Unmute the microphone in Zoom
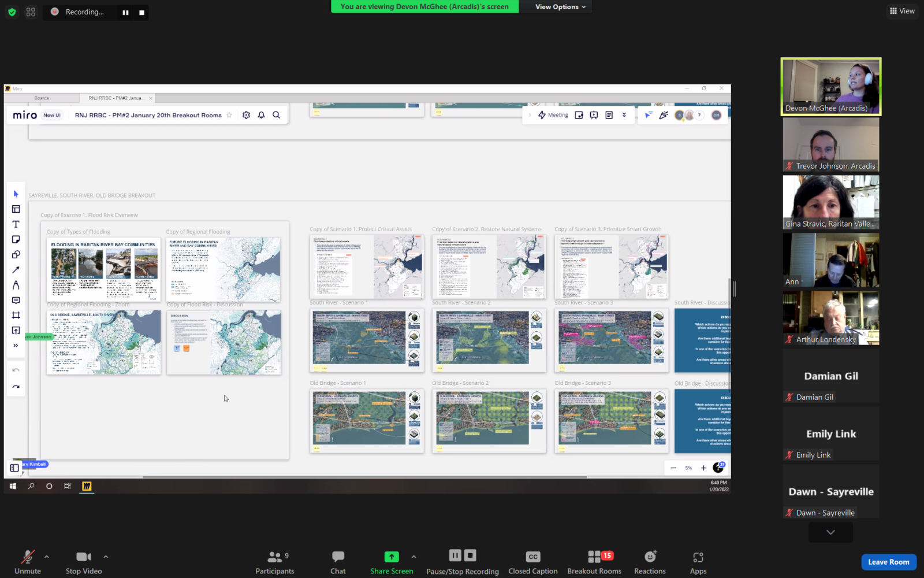Screen dimensions: 924x578 pos(27,561)
